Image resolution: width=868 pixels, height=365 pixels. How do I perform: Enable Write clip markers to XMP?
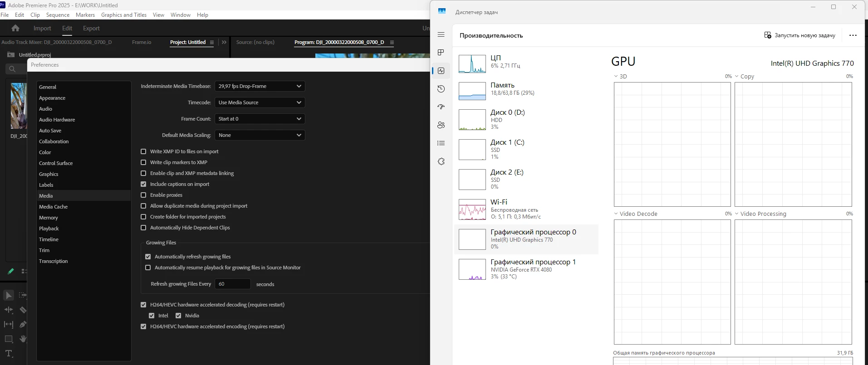(x=143, y=162)
